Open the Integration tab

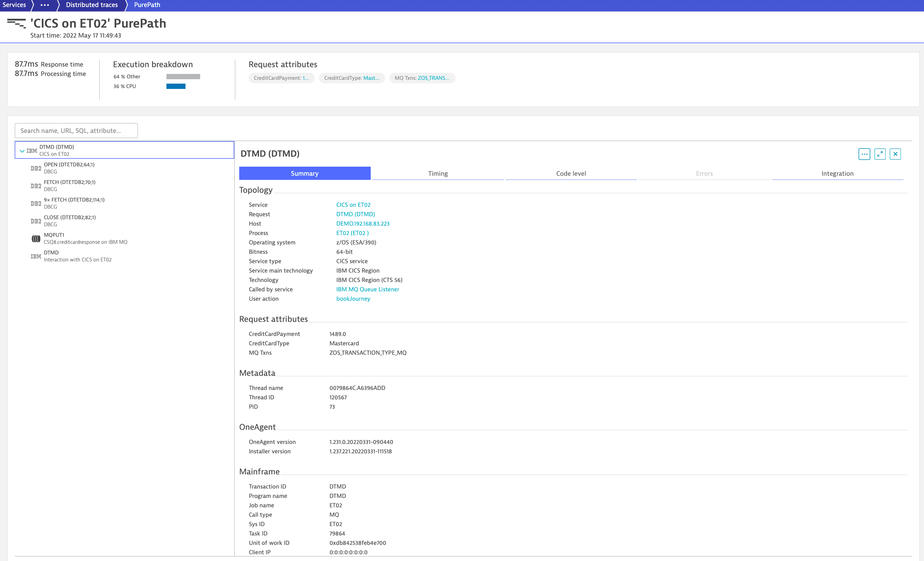[837, 173]
